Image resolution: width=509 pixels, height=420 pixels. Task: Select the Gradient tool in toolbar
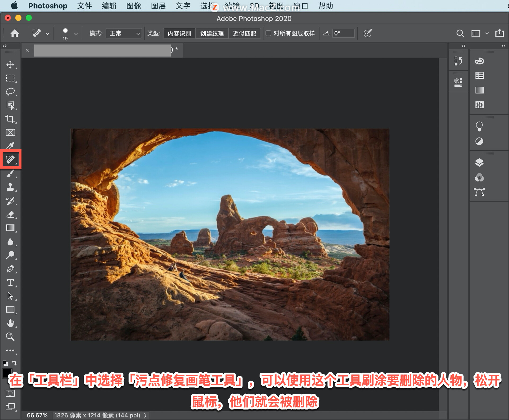coord(10,228)
